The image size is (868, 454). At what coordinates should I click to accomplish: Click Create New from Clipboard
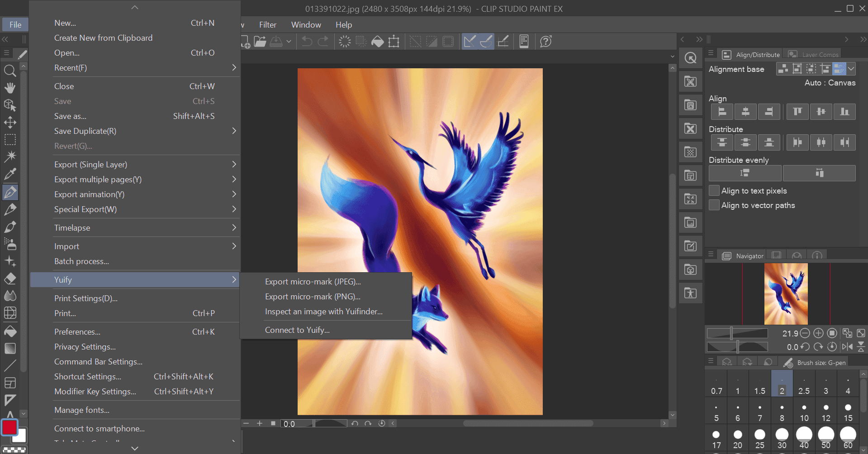click(x=135, y=38)
